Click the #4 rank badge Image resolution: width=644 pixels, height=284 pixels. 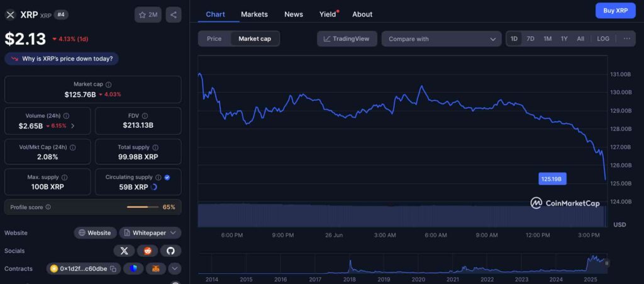click(61, 14)
